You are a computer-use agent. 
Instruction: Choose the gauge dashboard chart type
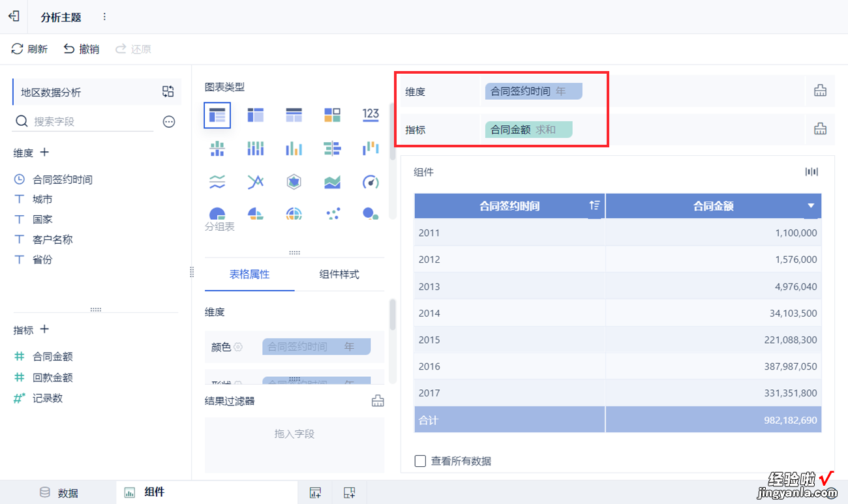click(x=371, y=182)
